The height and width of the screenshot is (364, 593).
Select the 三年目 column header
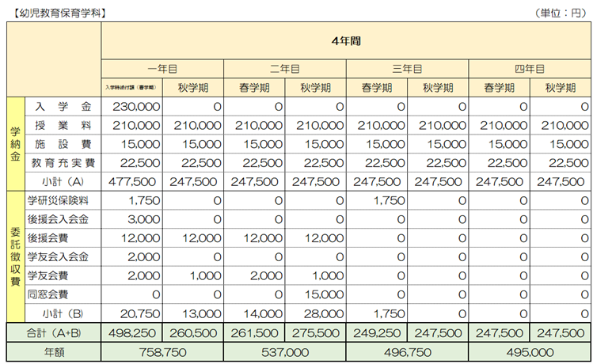(x=407, y=69)
